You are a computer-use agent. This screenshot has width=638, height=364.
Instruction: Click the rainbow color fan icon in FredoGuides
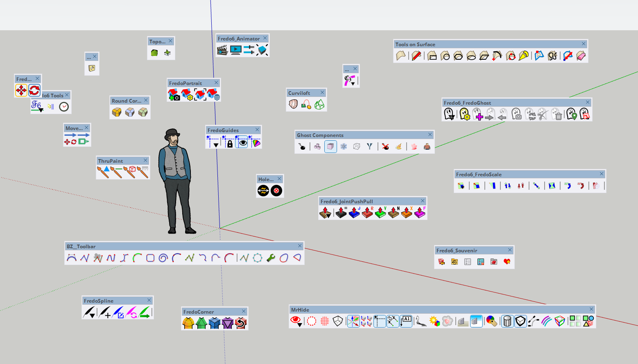point(256,143)
